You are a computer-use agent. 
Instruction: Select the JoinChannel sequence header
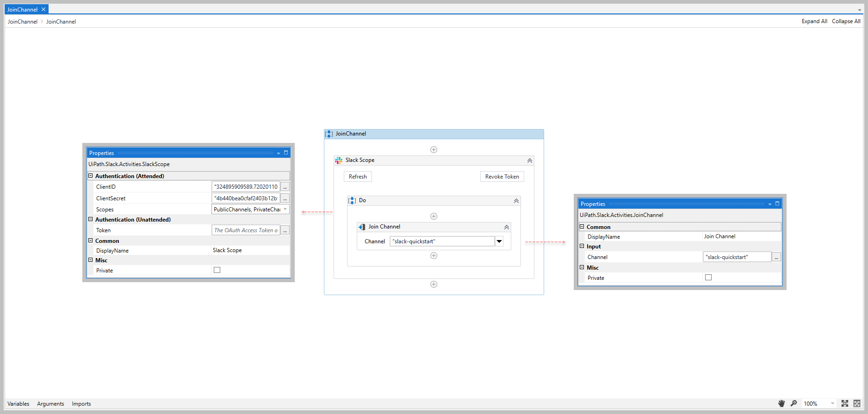pyautogui.click(x=434, y=134)
